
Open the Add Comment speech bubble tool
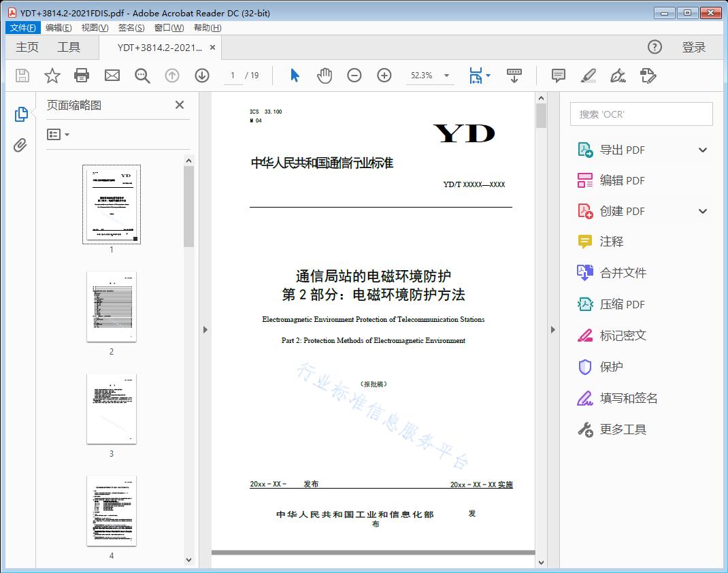[x=558, y=76]
